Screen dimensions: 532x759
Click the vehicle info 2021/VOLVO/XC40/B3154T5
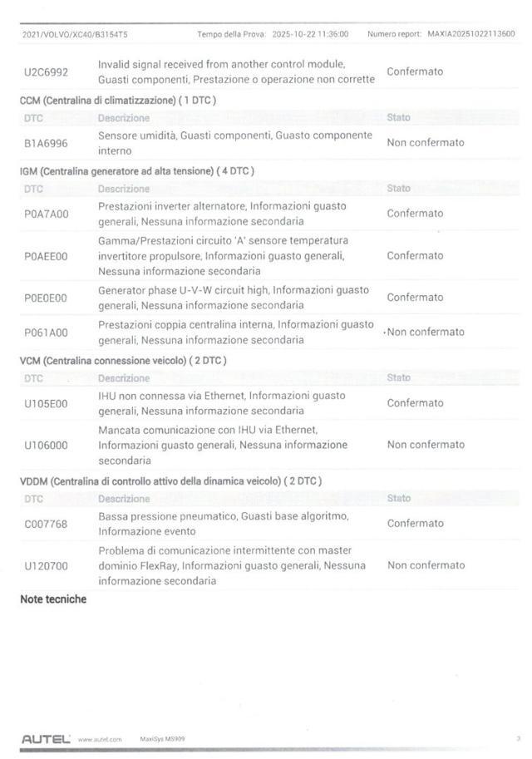point(74,34)
